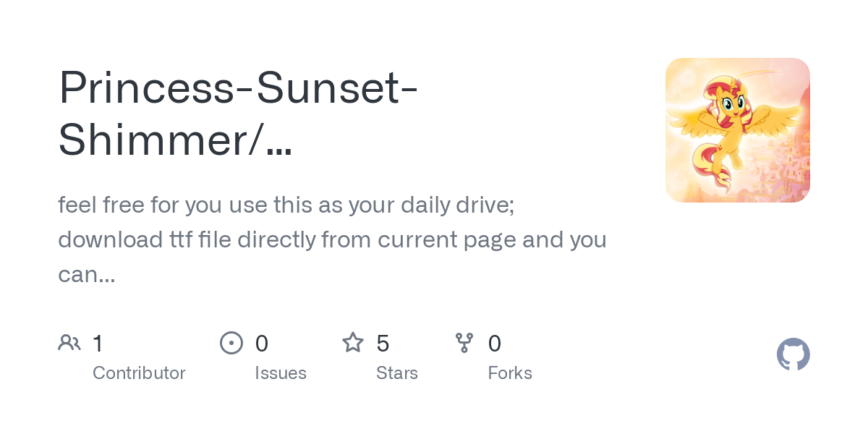The image size is (868, 434).
Task: Click the 'Princess-Sunset-' title first line
Action: tap(238, 87)
